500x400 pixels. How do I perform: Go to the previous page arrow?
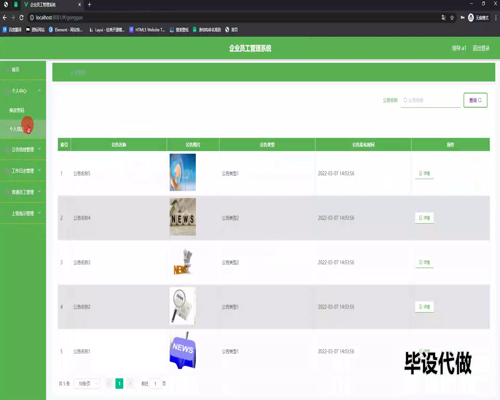(x=109, y=384)
